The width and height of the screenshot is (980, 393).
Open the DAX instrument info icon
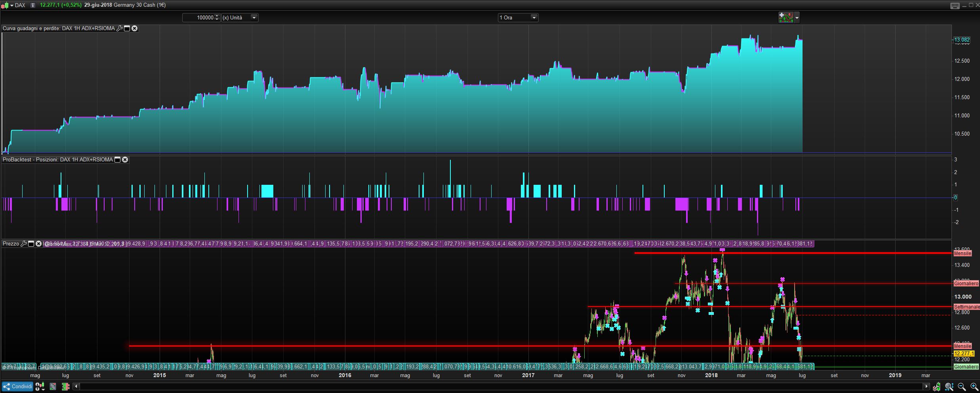click(32, 5)
